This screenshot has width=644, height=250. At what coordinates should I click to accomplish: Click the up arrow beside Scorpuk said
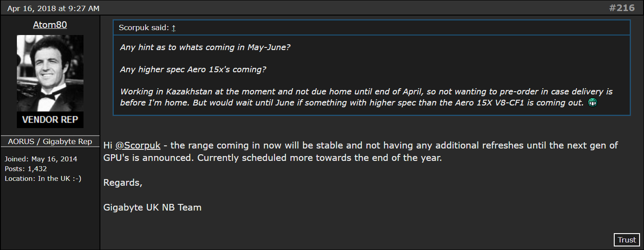tap(174, 28)
